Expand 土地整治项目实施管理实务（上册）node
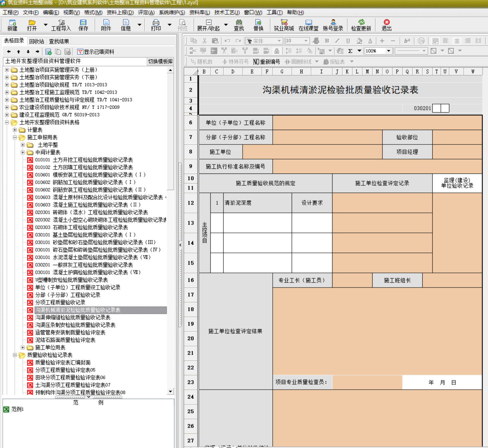The image size is (488, 448). tap(7, 70)
